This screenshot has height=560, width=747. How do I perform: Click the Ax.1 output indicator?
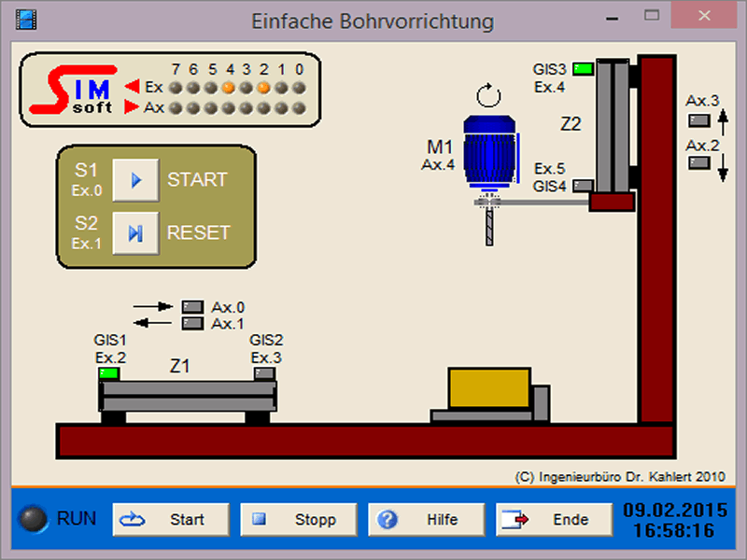click(192, 323)
